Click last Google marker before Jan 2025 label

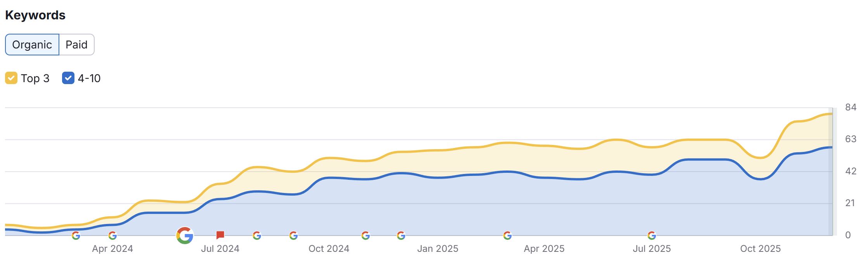(x=401, y=235)
